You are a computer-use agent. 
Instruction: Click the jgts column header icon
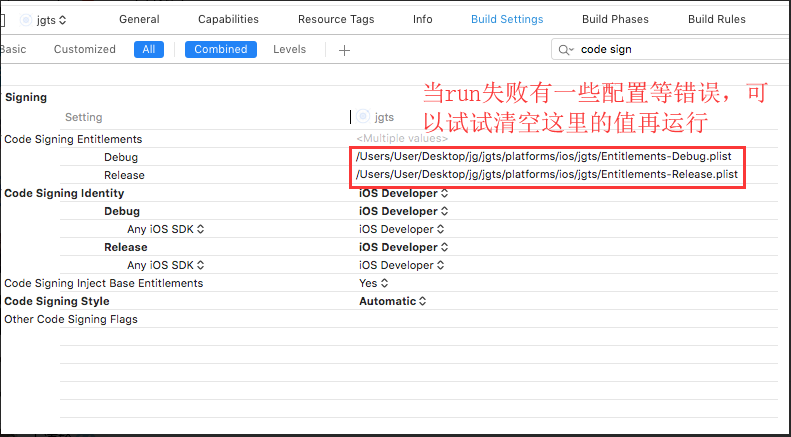pyautogui.click(x=362, y=117)
